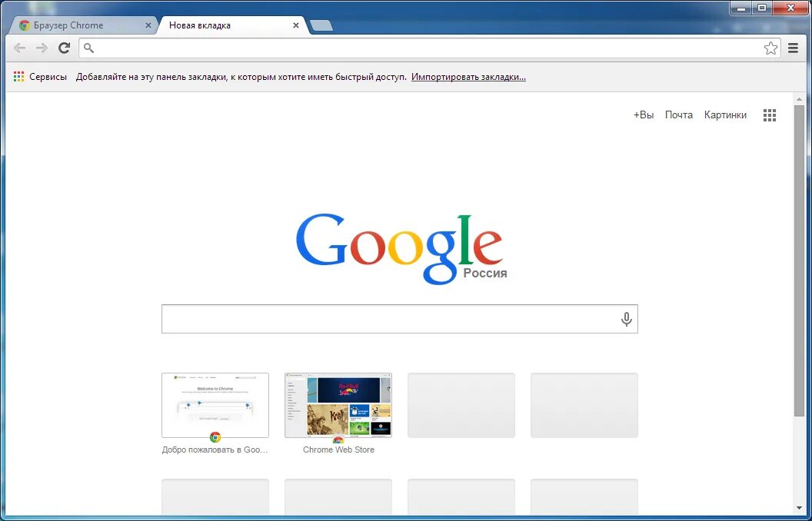
Task: Click the page scrollbar down arrow
Action: (x=799, y=509)
